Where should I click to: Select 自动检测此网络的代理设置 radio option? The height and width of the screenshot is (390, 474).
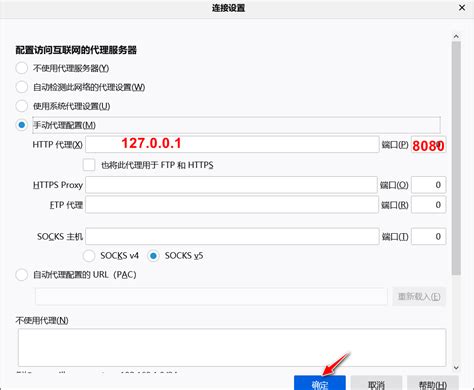tap(22, 87)
